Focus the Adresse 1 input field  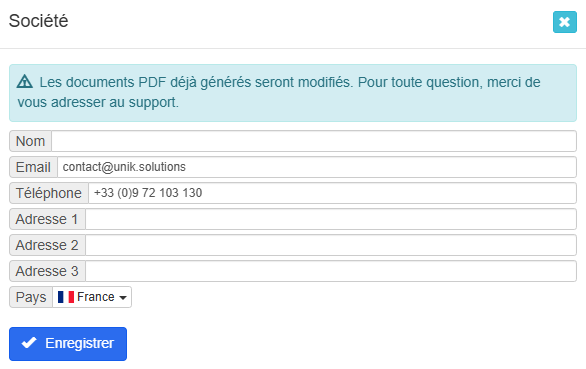pos(331,219)
